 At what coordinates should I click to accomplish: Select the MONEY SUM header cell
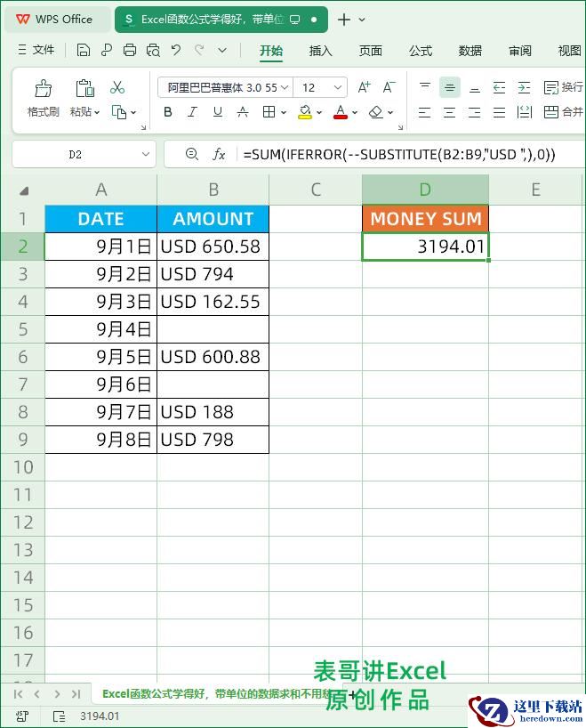coord(425,219)
